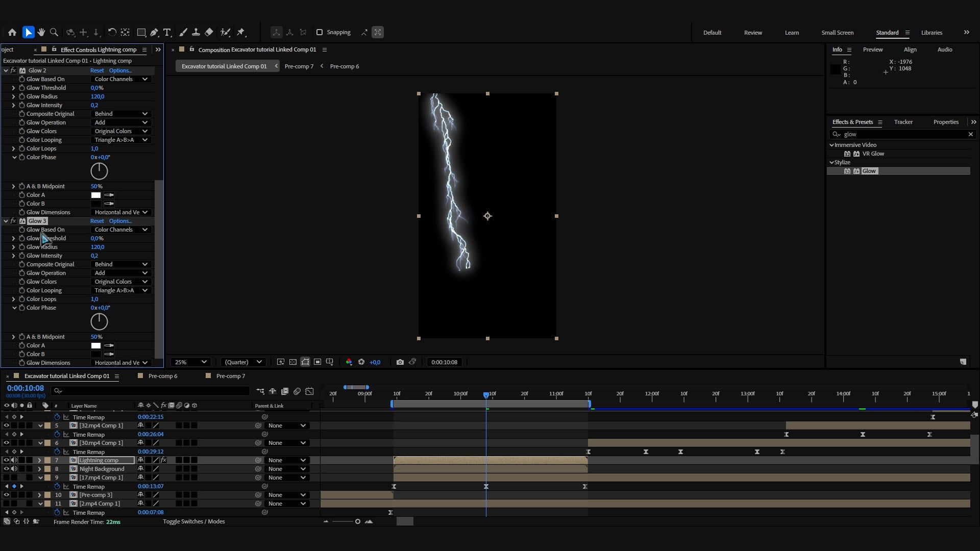The image size is (980, 551).
Task: Hide the Night Background layer
Action: (7, 469)
